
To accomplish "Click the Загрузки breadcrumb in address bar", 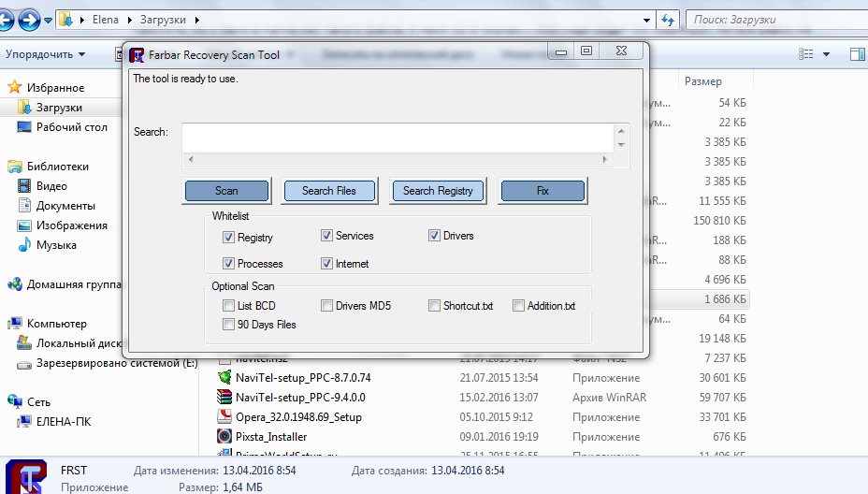I will (x=163, y=20).
